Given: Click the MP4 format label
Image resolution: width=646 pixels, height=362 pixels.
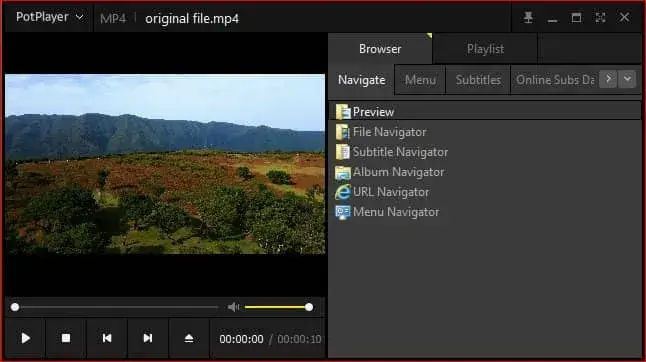Looking at the screenshot, I should [x=113, y=19].
